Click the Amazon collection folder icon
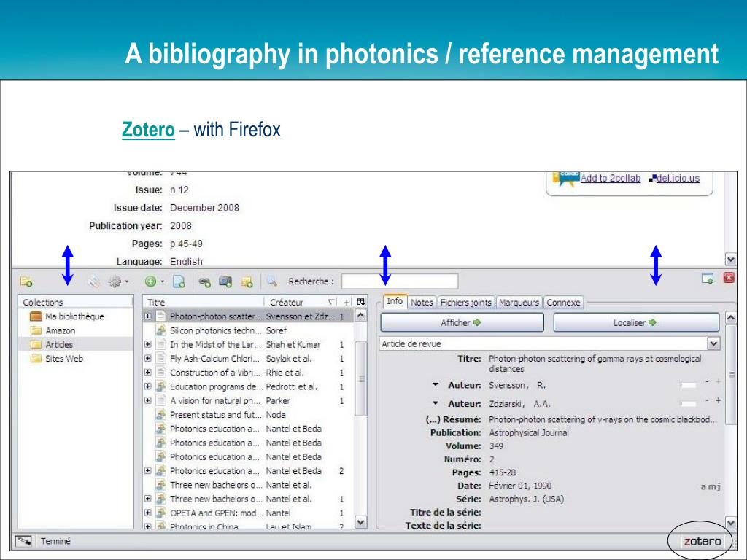Screen dimensions: 747x560 [36, 330]
